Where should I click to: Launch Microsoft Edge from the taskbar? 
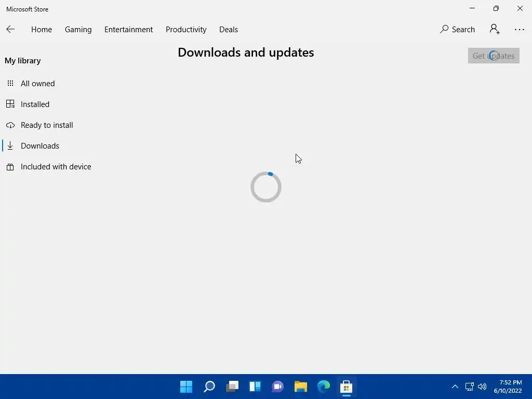tap(323, 387)
